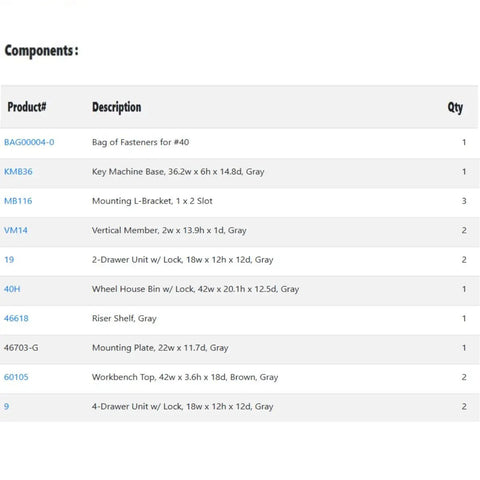The width and height of the screenshot is (480, 480).
Task: Click the 46703-G product number
Action: (x=21, y=348)
